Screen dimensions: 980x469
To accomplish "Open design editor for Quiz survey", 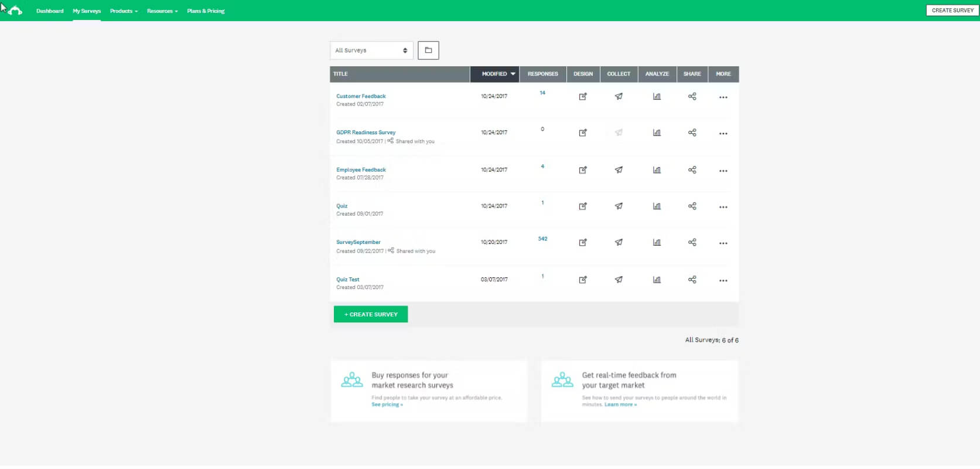I will click(x=583, y=206).
